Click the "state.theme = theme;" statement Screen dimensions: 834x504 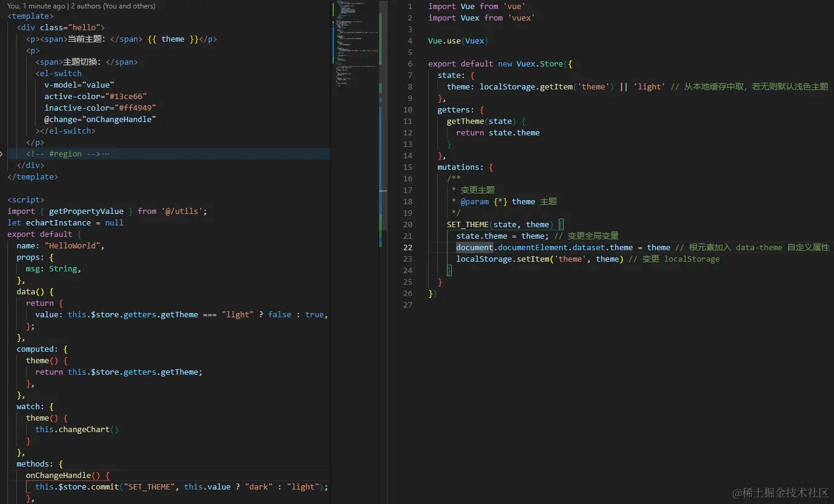pos(503,236)
